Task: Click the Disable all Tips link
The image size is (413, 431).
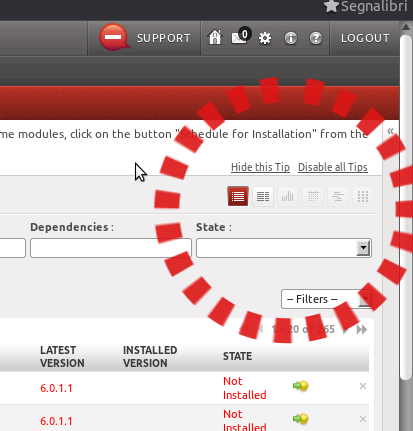Action: click(333, 167)
